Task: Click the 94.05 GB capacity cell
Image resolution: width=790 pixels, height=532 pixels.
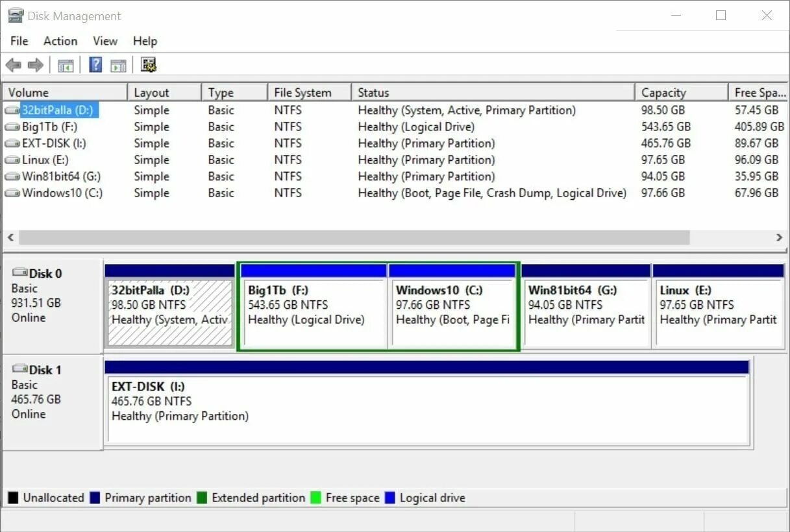Action: (x=663, y=176)
